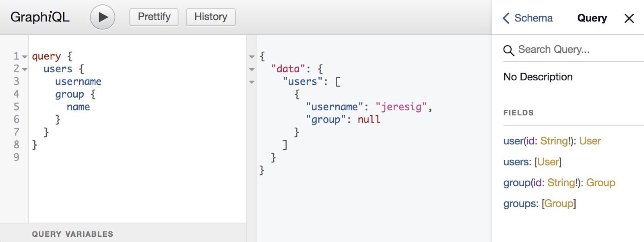Click the search magnifier icon
Image resolution: width=644 pixels, height=242 pixels.
point(509,50)
